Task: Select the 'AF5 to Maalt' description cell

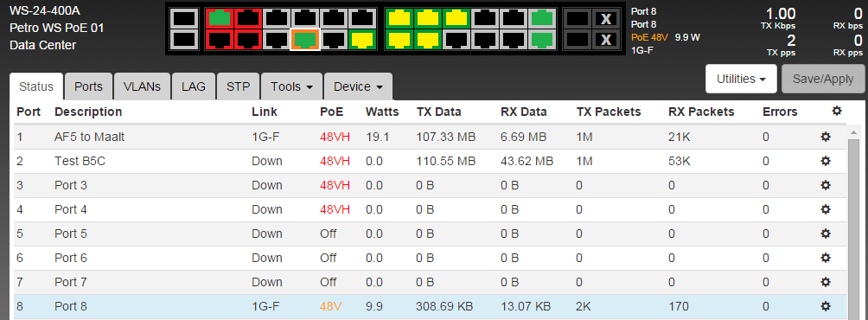Action: click(x=90, y=137)
